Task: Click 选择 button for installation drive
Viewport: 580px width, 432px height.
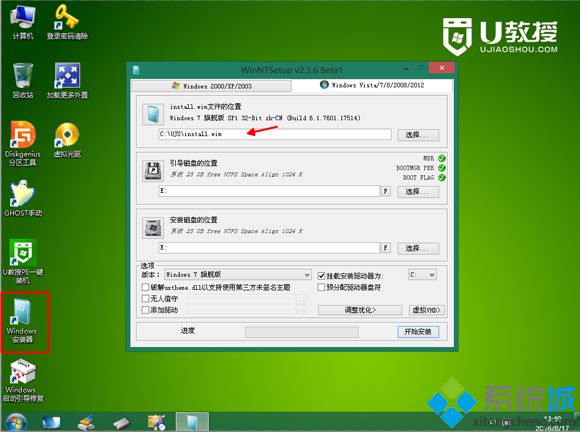Action: 418,248
